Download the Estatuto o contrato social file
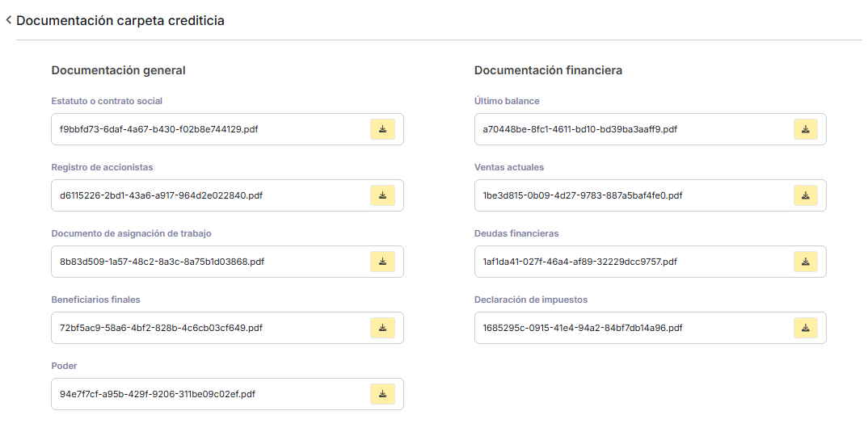This screenshot has width=868, height=436. [382, 129]
